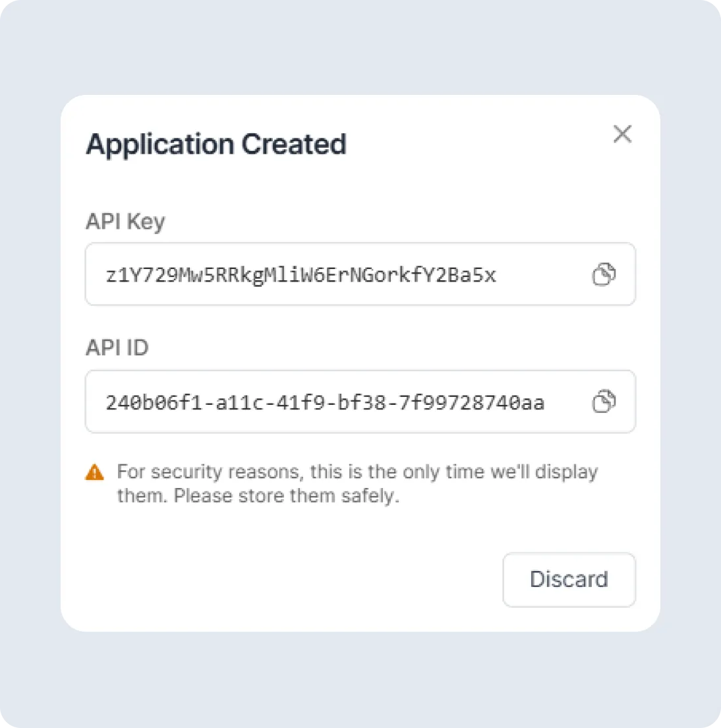Click the API ID value starting with 240b06f1
The image size is (721, 728).
(325, 402)
